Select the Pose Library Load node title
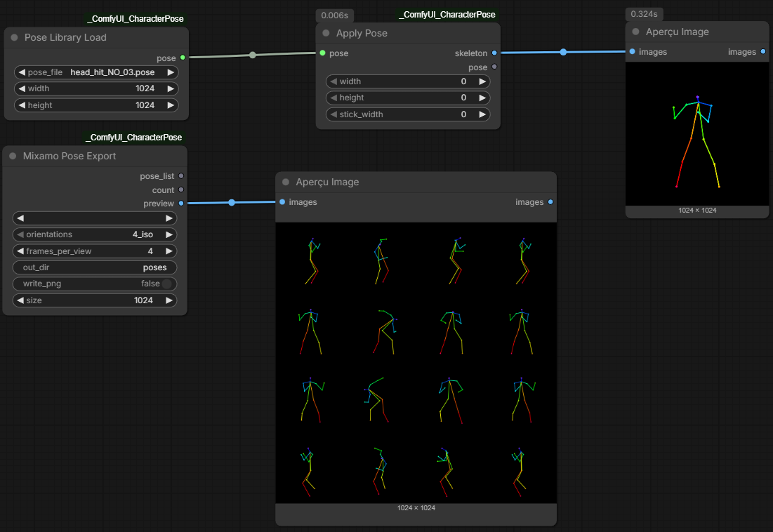Viewport: 773px width, 532px height. [65, 37]
